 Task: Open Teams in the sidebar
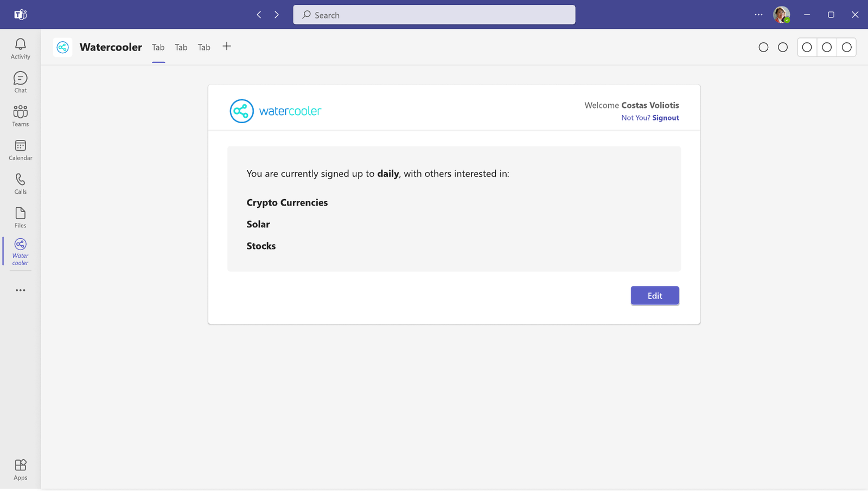[x=20, y=116]
